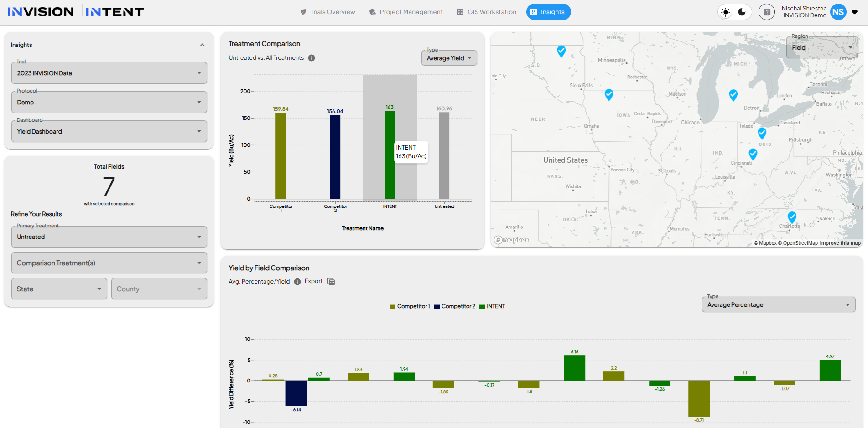868x428 pixels.
Task: Switch to light mode sun icon
Action: 726,12
